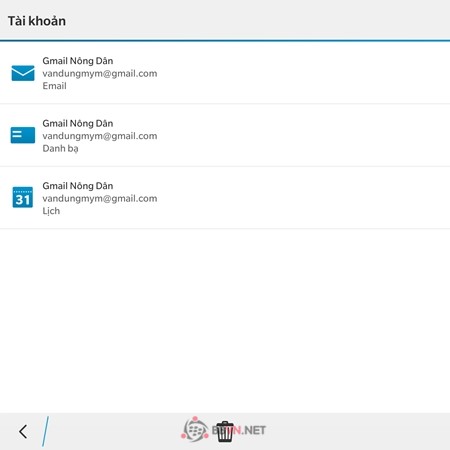Viewport: 450px width, 450px height.
Task: Select the email address in the Danh bạ row
Action: point(100,136)
